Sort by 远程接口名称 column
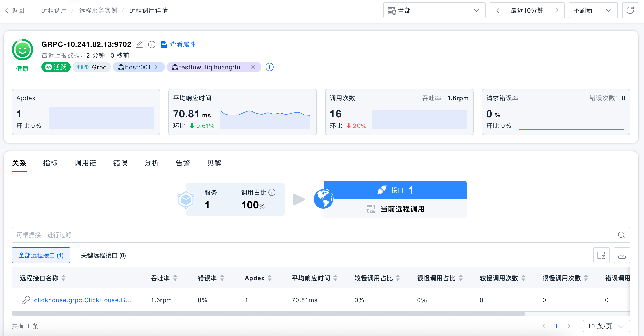The width and height of the screenshot is (644, 336). [63, 278]
